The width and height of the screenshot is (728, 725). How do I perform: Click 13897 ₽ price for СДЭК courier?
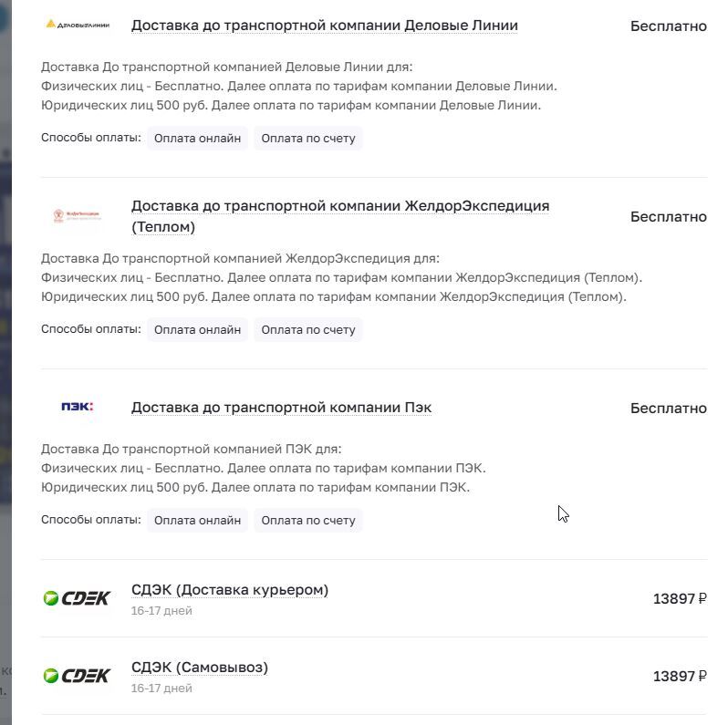point(680,599)
